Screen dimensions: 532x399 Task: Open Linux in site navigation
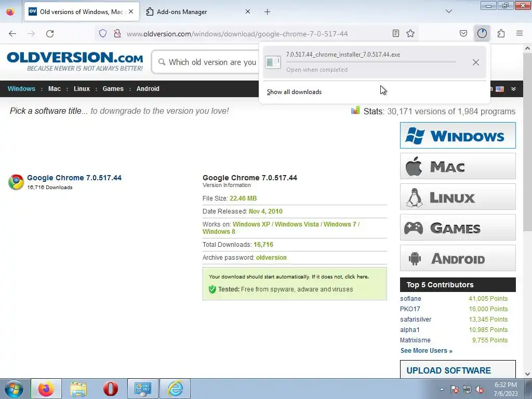coord(82,88)
